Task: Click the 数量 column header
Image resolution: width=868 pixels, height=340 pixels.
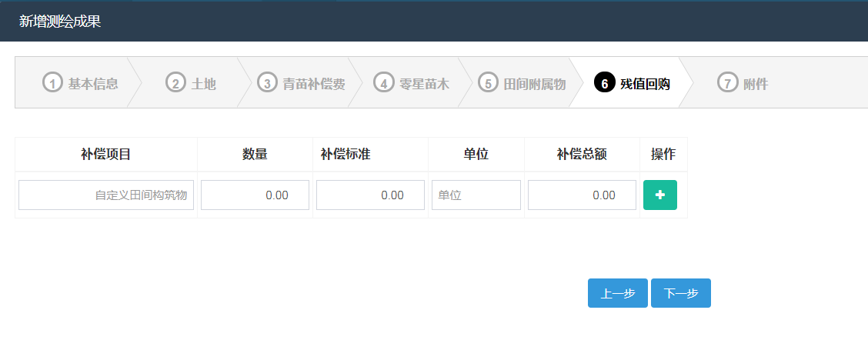Action: (x=255, y=155)
